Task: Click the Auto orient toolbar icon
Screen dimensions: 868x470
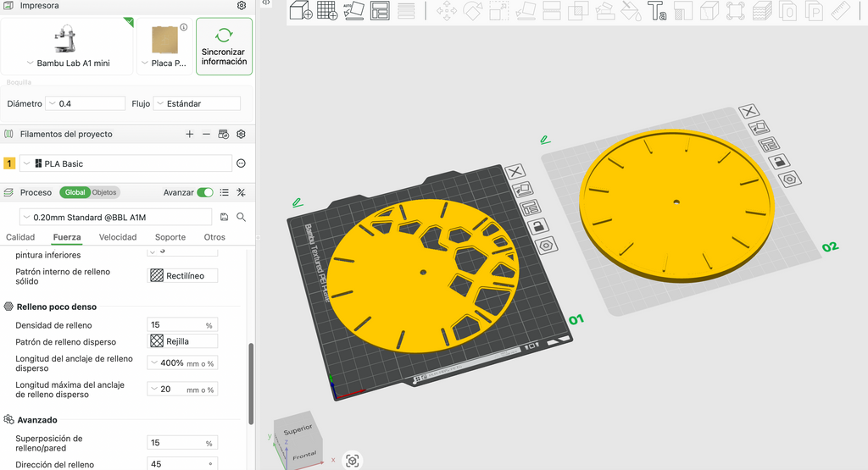Action: pos(353,10)
